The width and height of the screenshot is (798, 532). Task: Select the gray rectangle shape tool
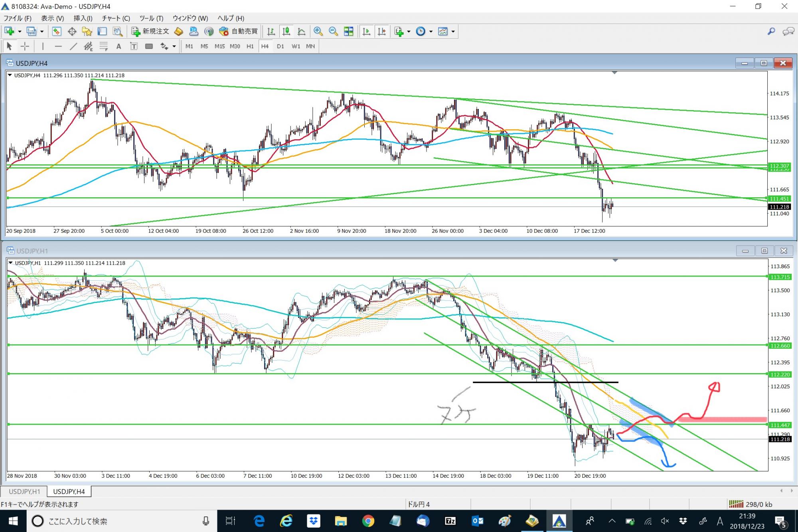tap(149, 46)
